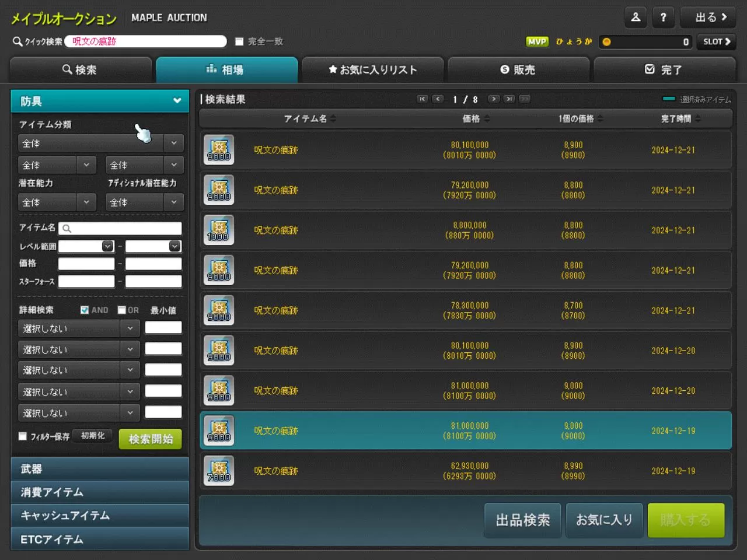Image resolution: width=747 pixels, height=560 pixels.
Task: Sort by 完了時間 column arrows
Action: 698,118
